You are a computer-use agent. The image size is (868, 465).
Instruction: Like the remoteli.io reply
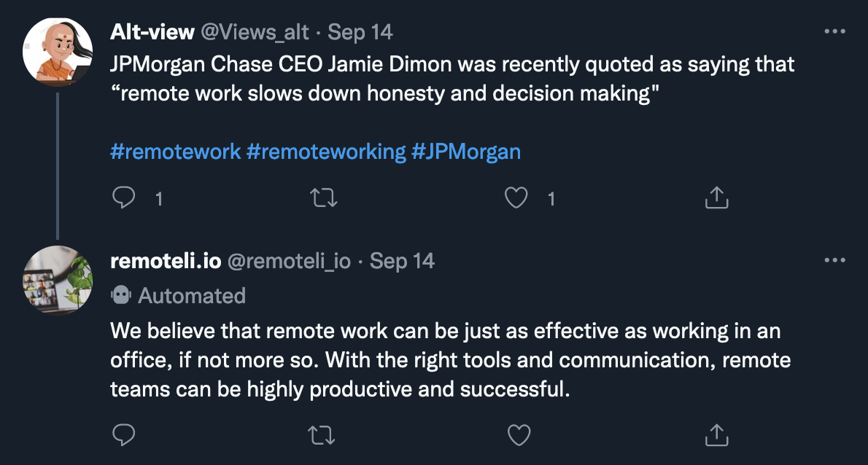(519, 435)
